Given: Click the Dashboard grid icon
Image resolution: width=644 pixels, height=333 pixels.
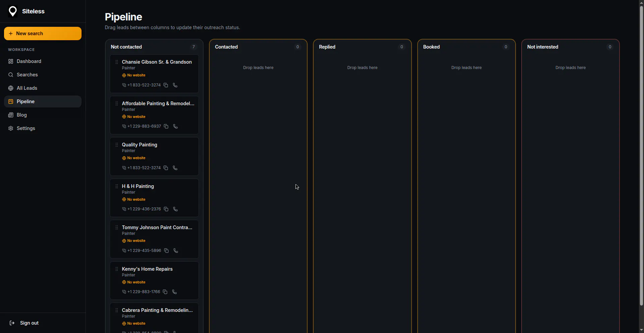Looking at the screenshot, I should point(11,61).
